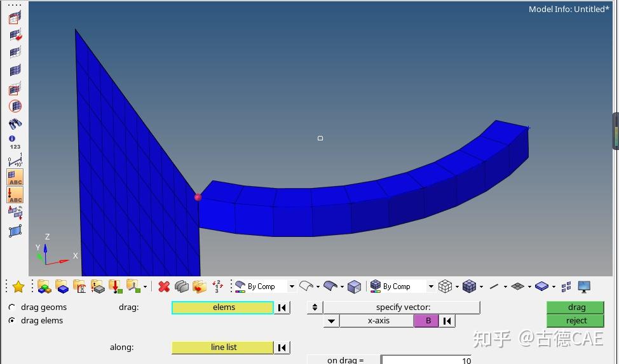Open the geometry By Comp color mode dropdown
This screenshot has width=619, height=364.
pyautogui.click(x=292, y=286)
